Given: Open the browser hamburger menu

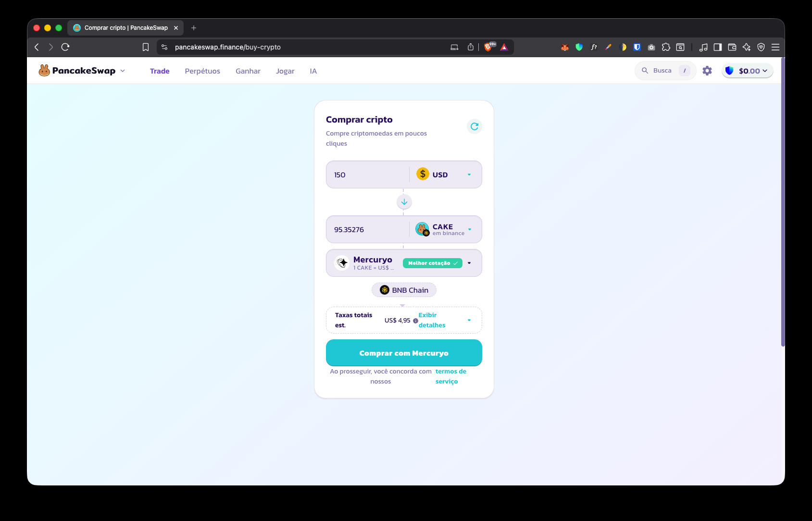Looking at the screenshot, I should (775, 47).
